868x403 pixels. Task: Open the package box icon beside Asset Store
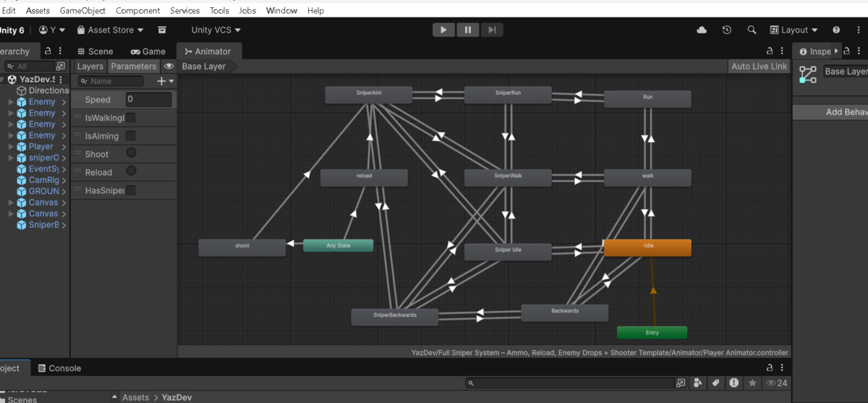coord(162,30)
